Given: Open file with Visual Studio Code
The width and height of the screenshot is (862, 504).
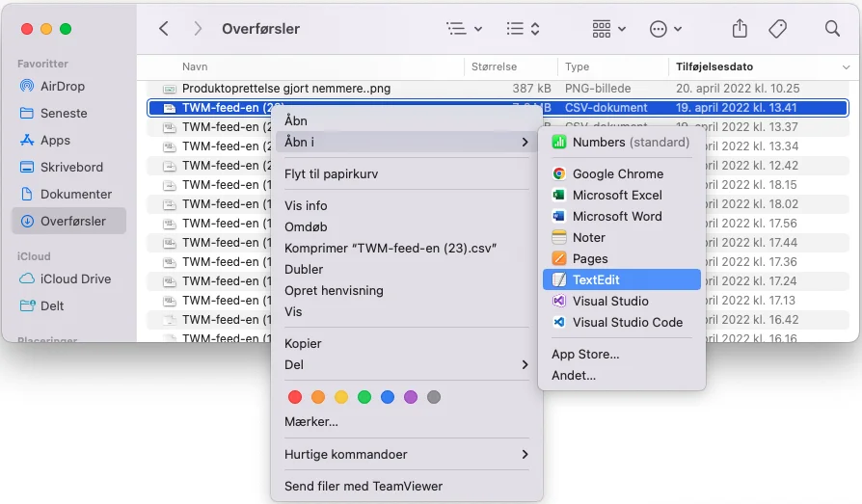Looking at the screenshot, I should tap(622, 322).
